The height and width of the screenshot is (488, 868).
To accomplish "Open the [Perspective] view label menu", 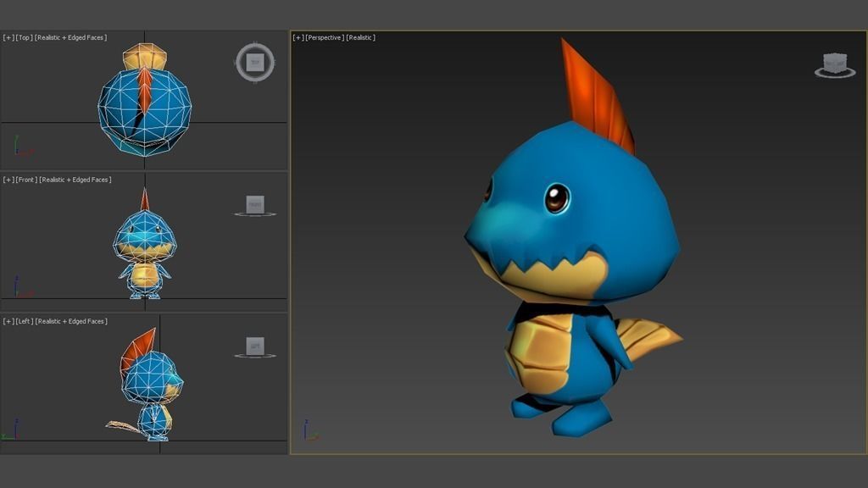I will tap(325, 37).
